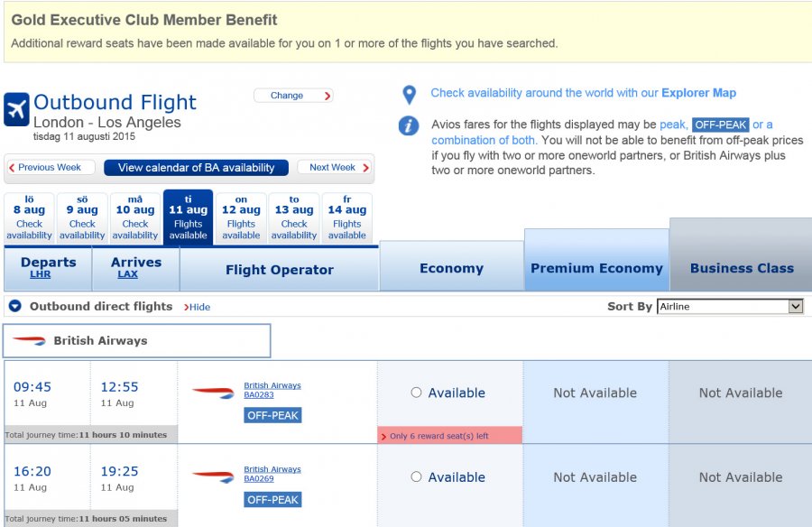Select Economy Available for 09:45 flight

point(416,393)
